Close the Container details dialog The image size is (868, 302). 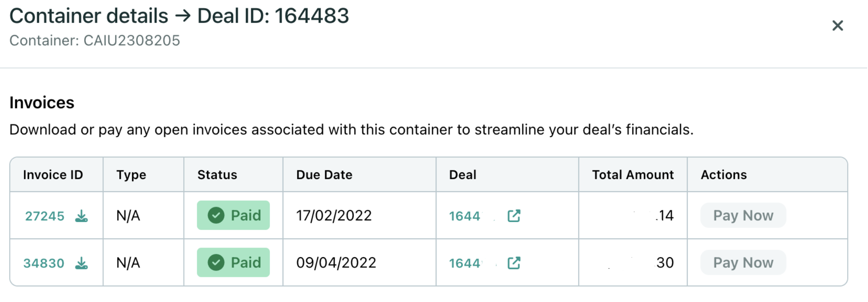[x=837, y=26]
